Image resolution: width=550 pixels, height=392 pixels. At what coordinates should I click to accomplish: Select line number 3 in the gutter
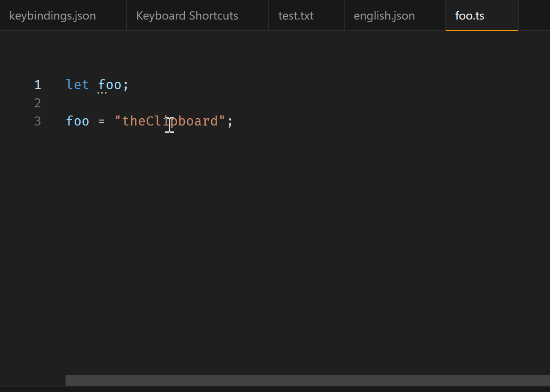(x=38, y=121)
